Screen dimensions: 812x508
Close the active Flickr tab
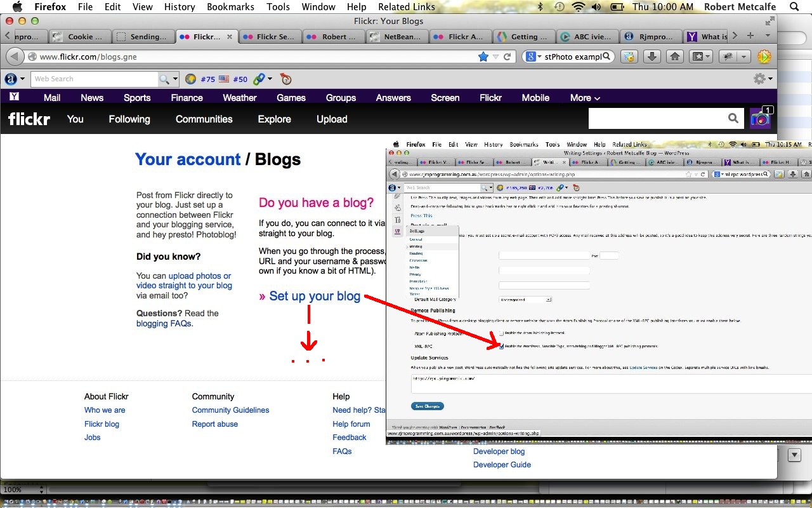230,37
